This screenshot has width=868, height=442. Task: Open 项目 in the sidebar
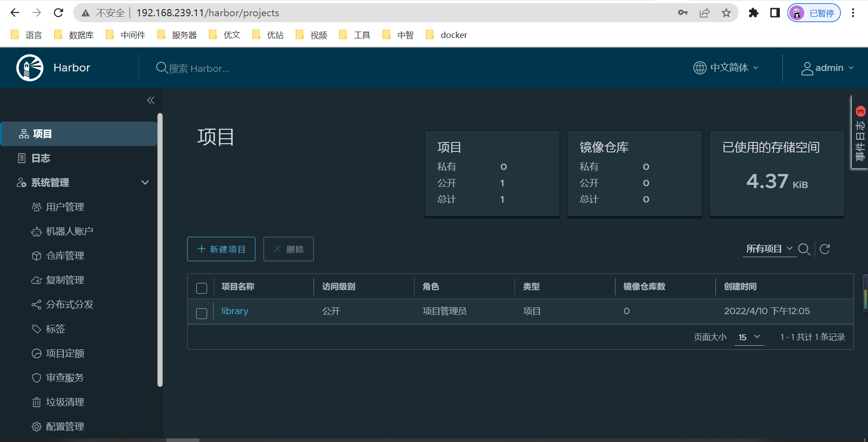coord(79,134)
